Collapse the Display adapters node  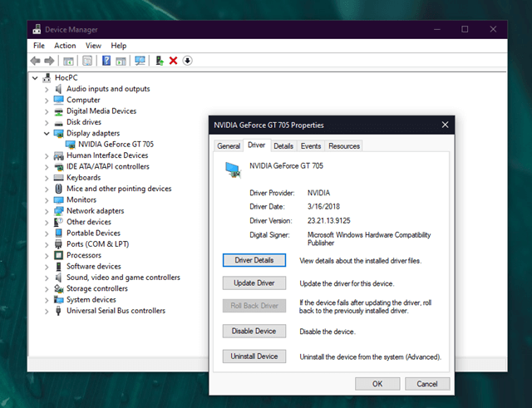coord(47,134)
